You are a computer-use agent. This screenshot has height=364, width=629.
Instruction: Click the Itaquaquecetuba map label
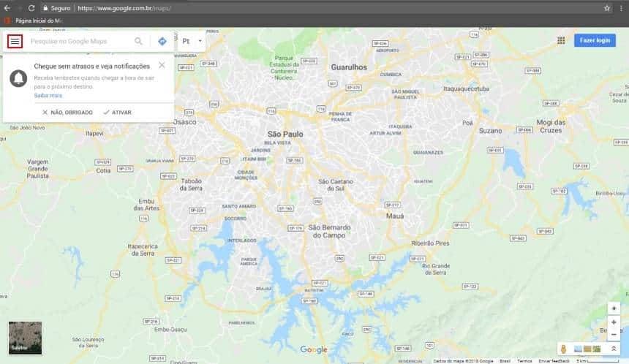tap(466, 88)
